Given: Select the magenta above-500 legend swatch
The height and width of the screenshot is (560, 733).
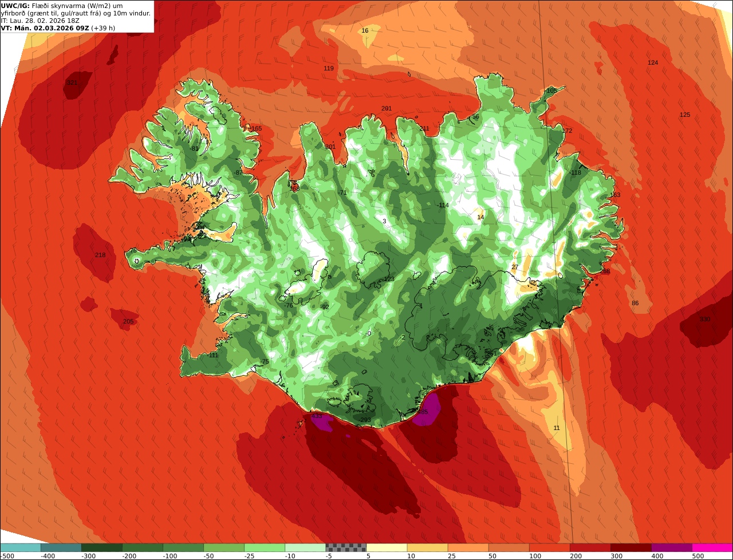Looking at the screenshot, I should [712, 547].
